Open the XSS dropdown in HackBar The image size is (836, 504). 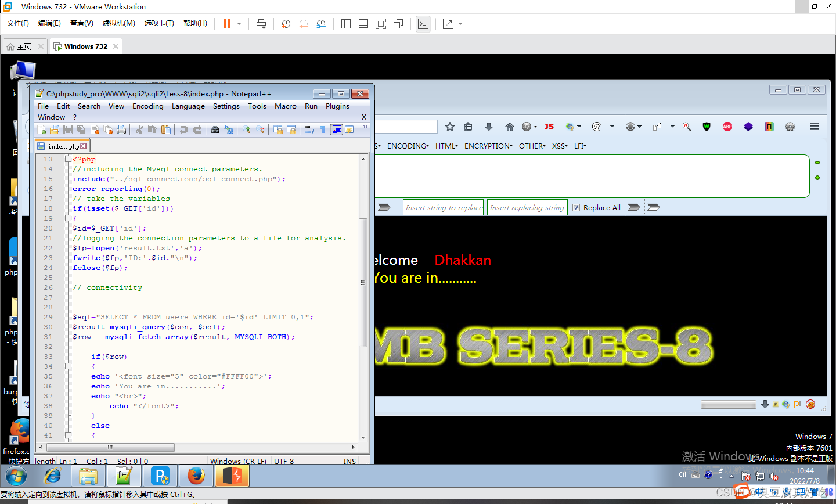pyautogui.click(x=559, y=146)
